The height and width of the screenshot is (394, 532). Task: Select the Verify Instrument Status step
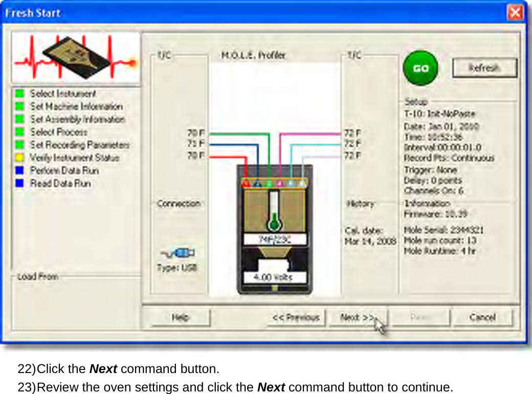(75, 158)
